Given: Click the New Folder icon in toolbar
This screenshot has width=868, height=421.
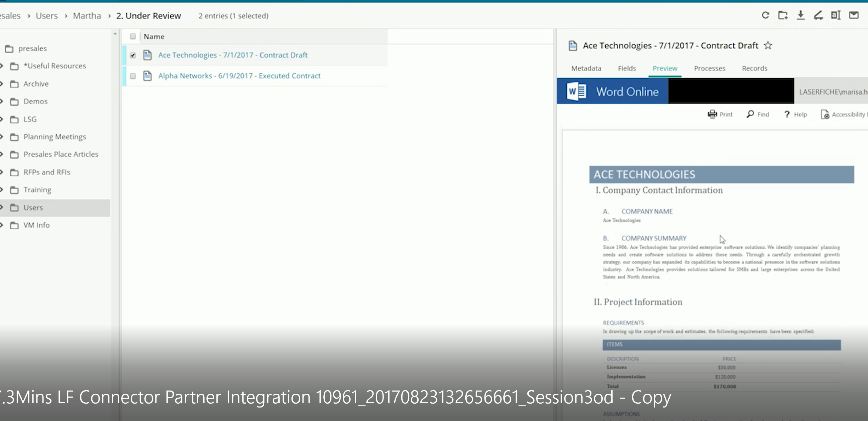Looking at the screenshot, I should point(783,15).
